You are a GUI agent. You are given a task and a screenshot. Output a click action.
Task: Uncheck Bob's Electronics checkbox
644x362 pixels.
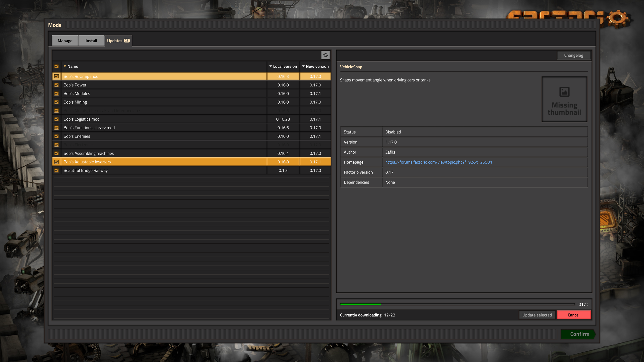coord(56,145)
